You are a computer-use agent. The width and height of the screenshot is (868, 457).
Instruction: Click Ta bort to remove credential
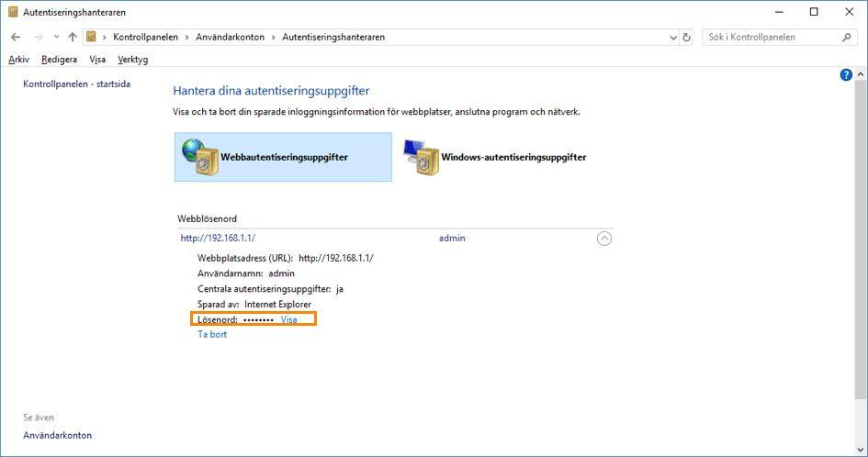tap(212, 335)
